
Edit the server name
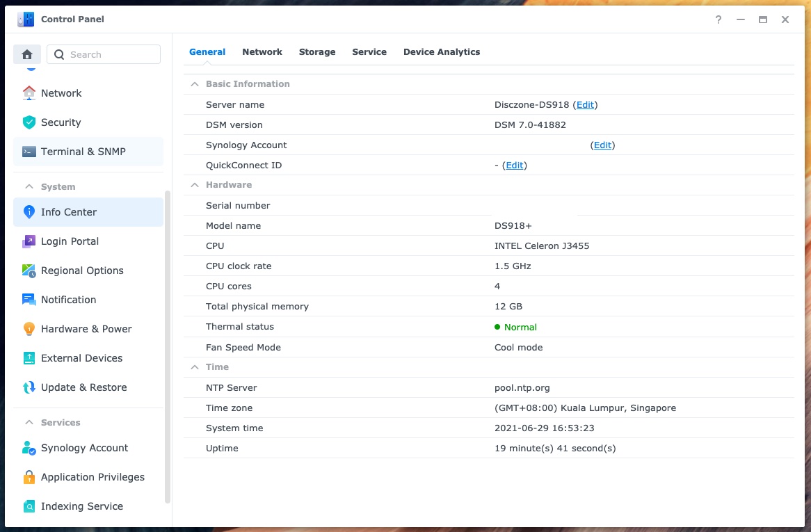[x=585, y=104]
